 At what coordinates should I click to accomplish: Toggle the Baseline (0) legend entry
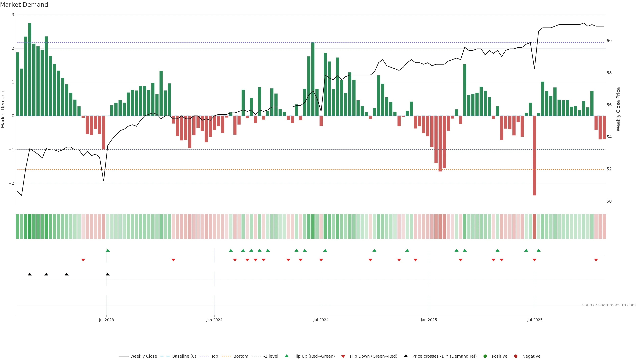click(x=184, y=356)
